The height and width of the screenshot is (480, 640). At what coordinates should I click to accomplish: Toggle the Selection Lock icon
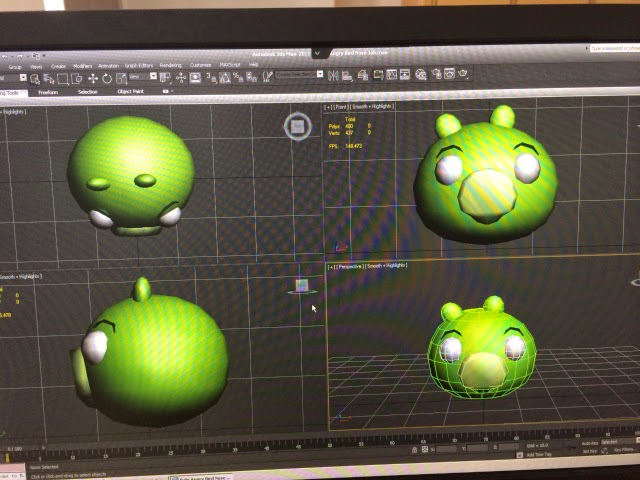[x=415, y=449]
